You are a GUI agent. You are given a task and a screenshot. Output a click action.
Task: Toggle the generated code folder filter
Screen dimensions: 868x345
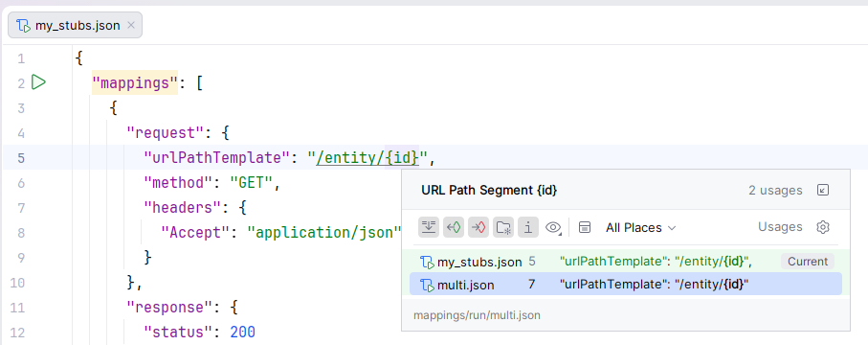(503, 227)
